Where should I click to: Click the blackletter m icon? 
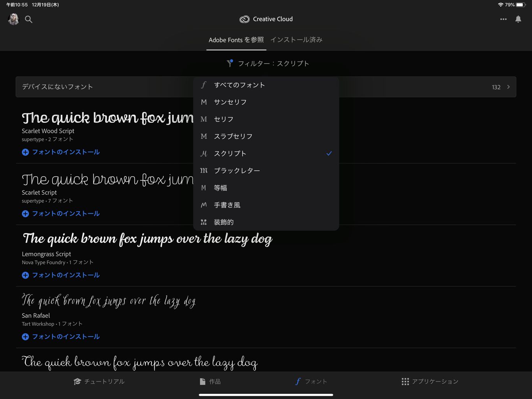click(x=204, y=171)
